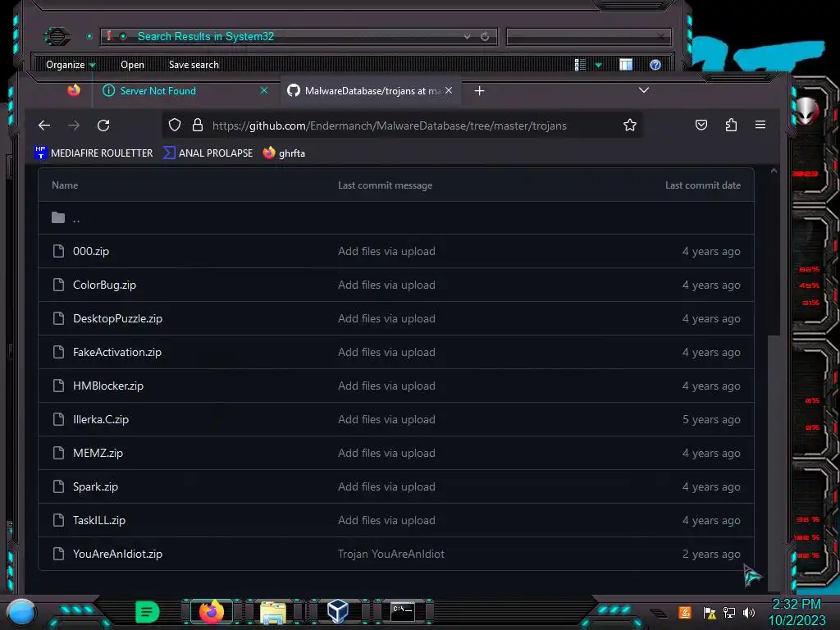Image resolution: width=840 pixels, height=630 pixels.
Task: Open commit message Trojan YouAreAnIdiot
Action: tap(391, 554)
